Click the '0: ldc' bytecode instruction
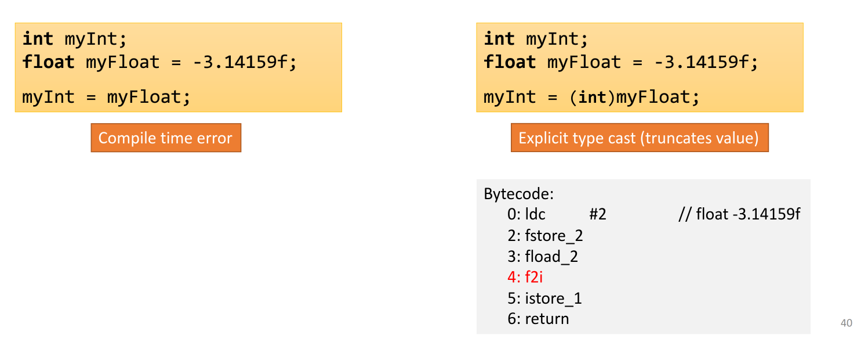 [x=526, y=215]
